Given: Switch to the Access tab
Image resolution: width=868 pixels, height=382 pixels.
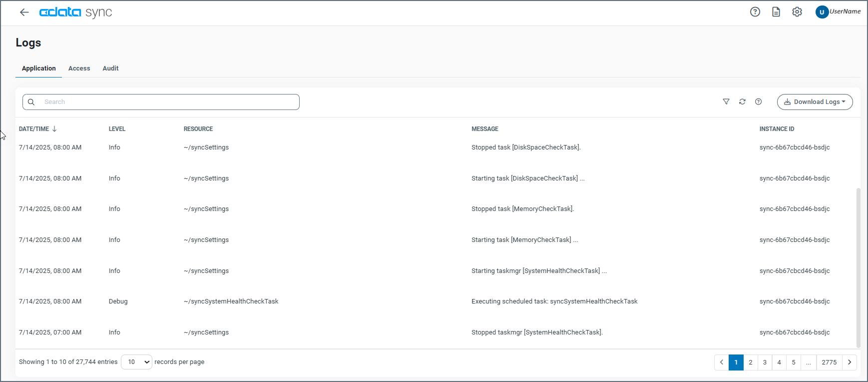Looking at the screenshot, I should click(79, 68).
